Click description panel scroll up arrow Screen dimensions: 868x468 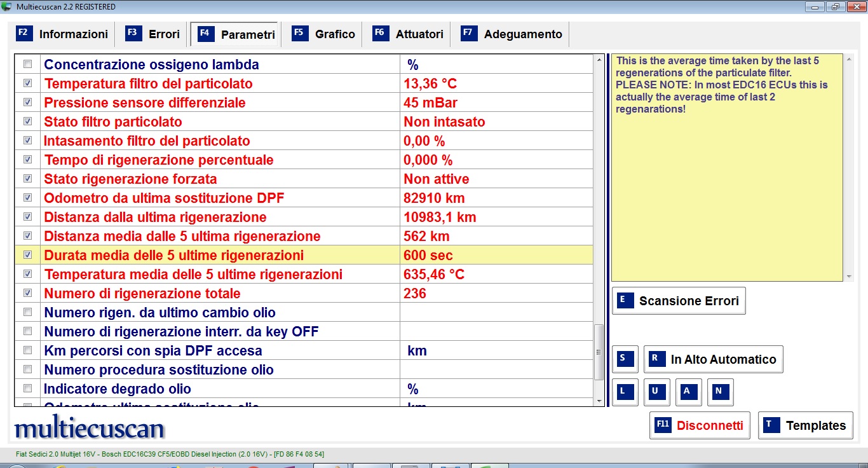[x=850, y=60]
